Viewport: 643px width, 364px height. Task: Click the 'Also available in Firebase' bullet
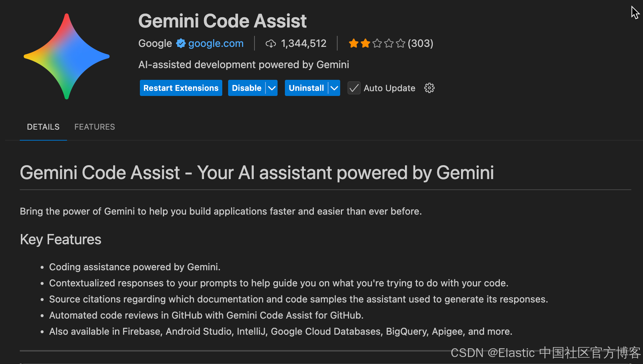[280, 331]
